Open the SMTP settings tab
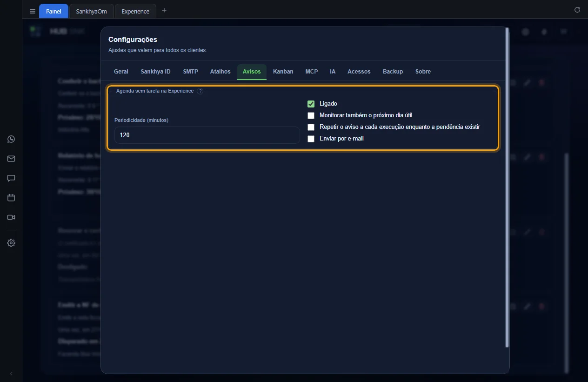The width and height of the screenshot is (588, 382). point(190,72)
